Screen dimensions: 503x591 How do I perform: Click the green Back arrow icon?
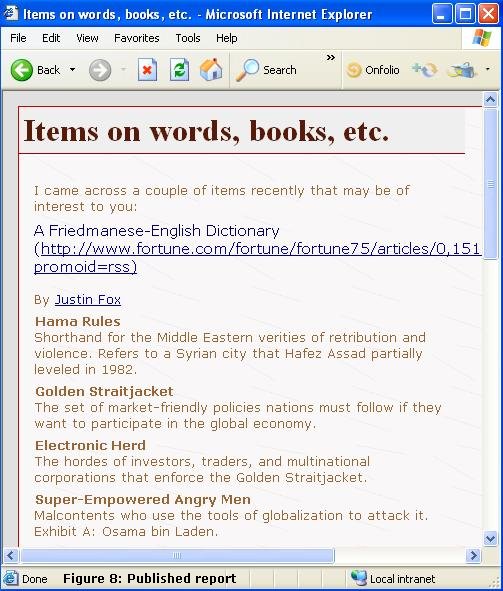[x=21, y=70]
